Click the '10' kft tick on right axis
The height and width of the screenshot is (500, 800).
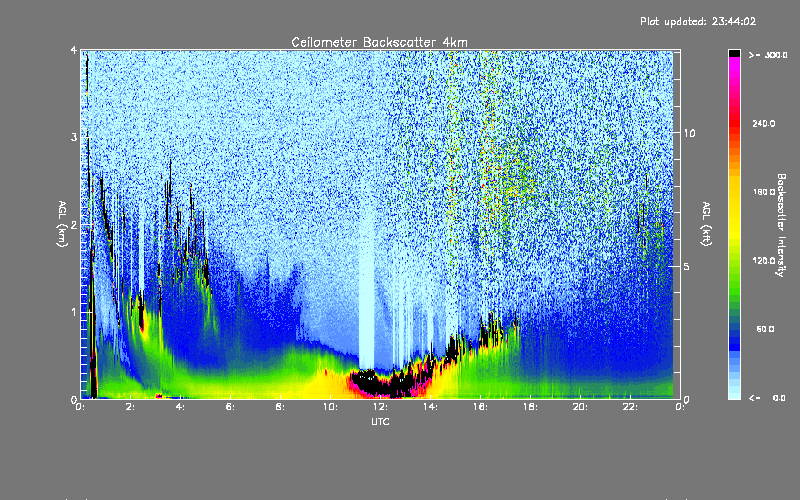tap(689, 133)
